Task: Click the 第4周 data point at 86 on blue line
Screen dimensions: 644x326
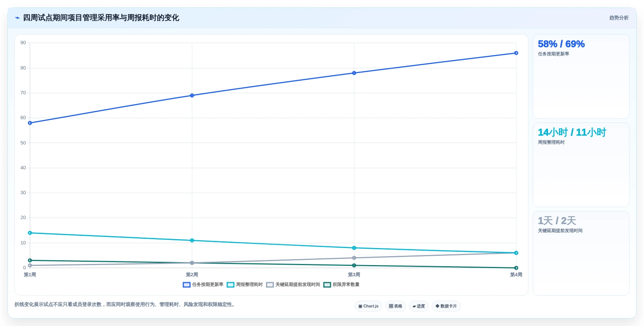Action: point(516,53)
